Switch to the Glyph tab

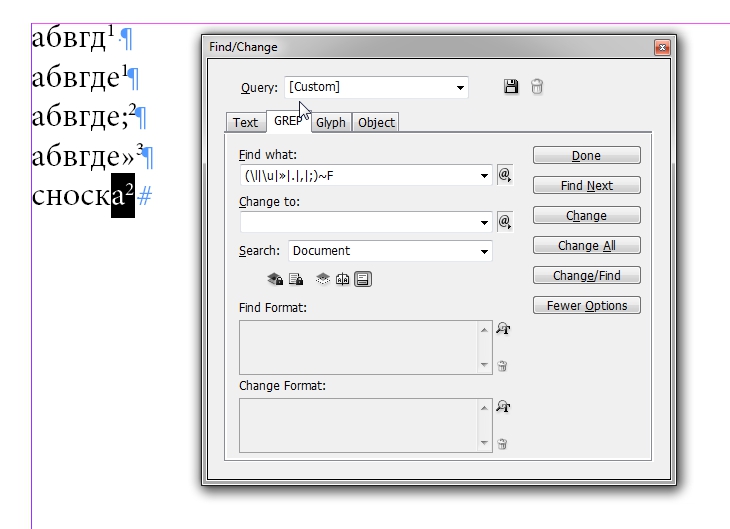(x=331, y=122)
